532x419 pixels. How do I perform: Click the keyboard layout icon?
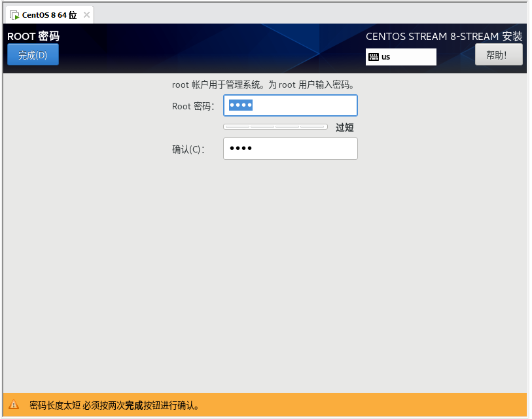tap(374, 57)
